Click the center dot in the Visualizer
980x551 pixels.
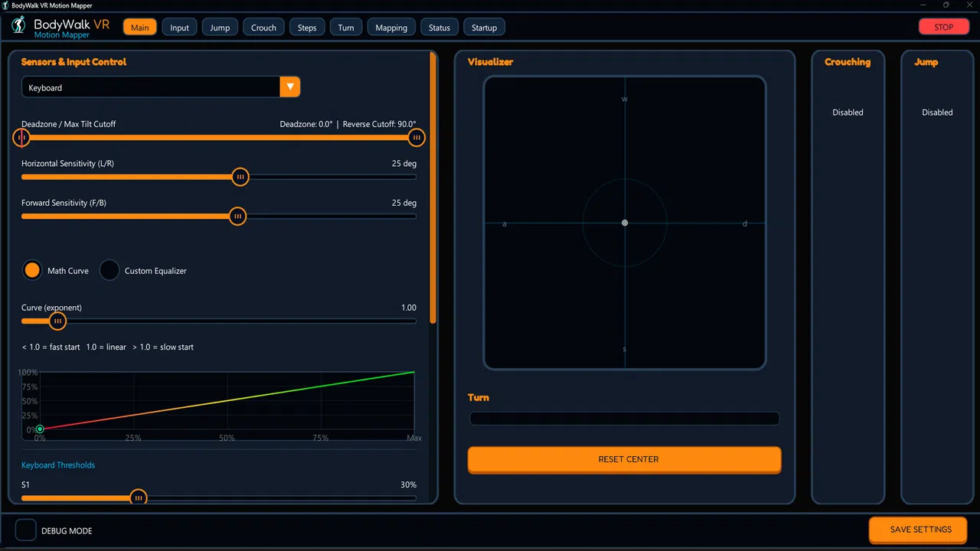[x=625, y=223]
